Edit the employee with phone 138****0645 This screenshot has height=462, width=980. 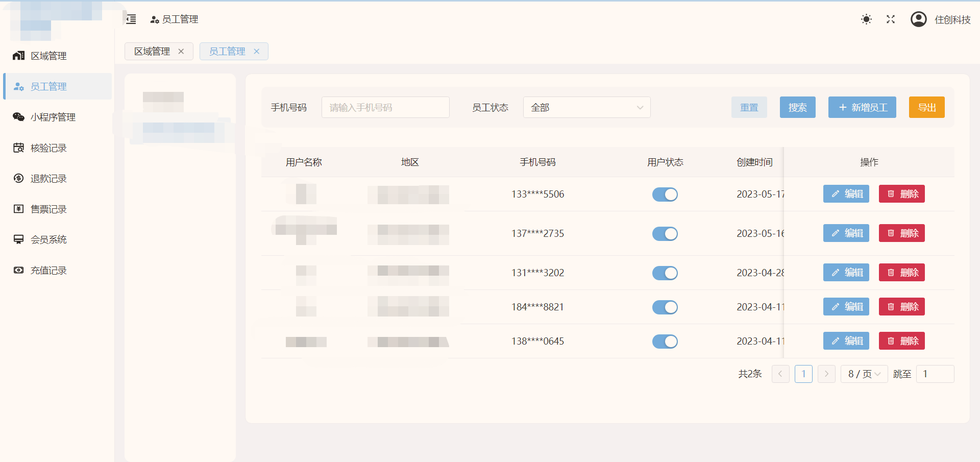pyautogui.click(x=846, y=341)
